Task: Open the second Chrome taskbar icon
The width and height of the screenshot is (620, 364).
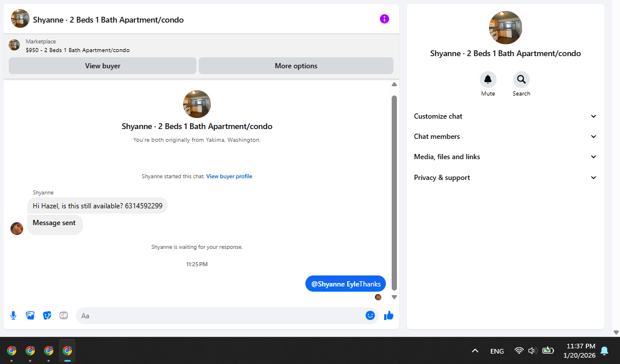Action: [30, 351]
